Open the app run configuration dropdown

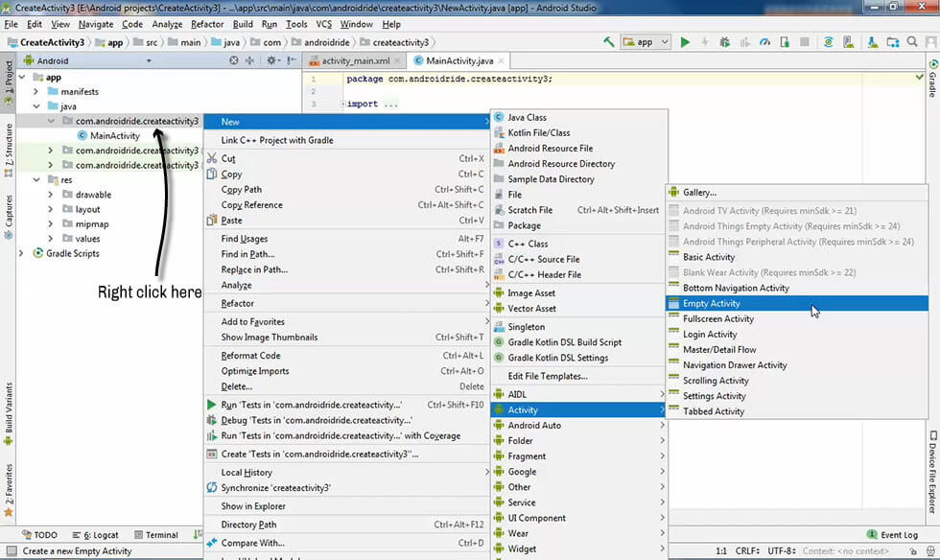pos(646,42)
